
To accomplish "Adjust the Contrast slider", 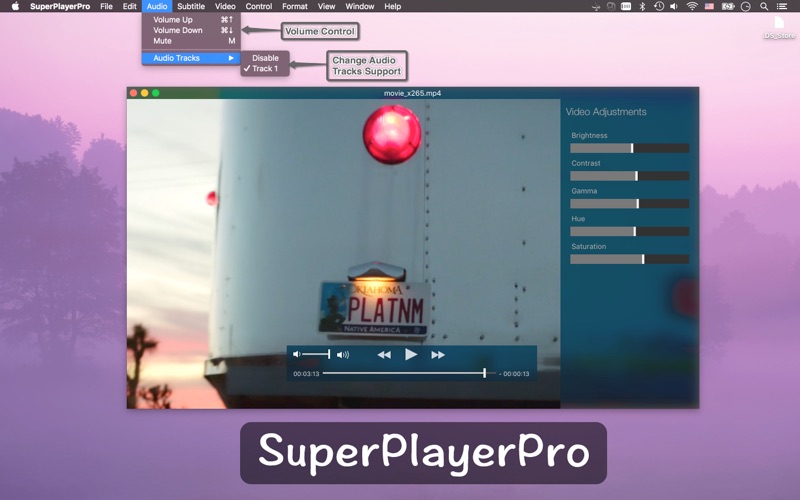I will tap(630, 176).
